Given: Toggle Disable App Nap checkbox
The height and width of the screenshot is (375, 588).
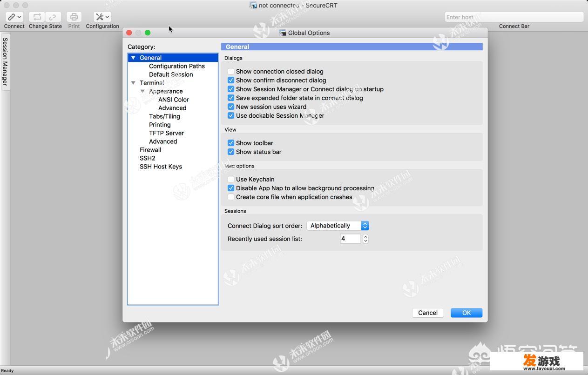Looking at the screenshot, I should point(231,188).
